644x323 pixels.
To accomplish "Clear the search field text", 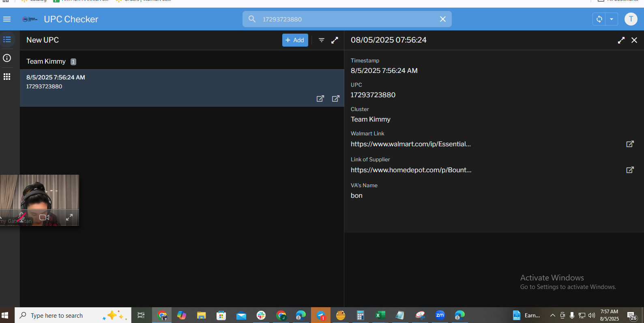I will [x=443, y=19].
